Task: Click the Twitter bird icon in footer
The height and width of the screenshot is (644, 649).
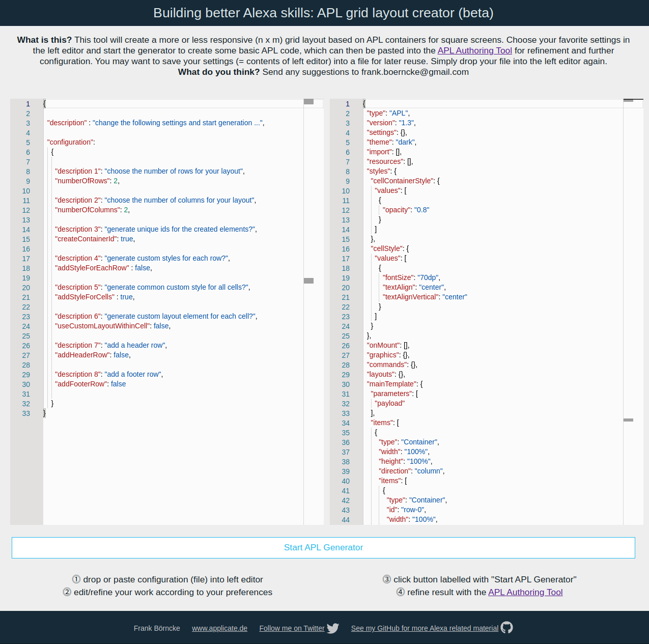Action: point(333,628)
